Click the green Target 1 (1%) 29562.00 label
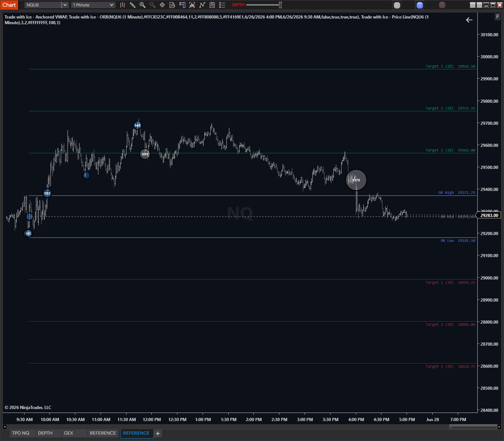 450,150
